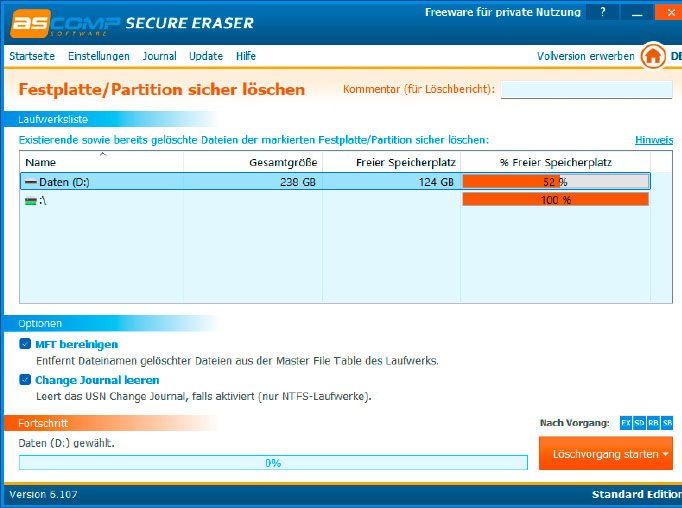
Task: Select the Daten (D:) drive row
Action: [x=335, y=182]
